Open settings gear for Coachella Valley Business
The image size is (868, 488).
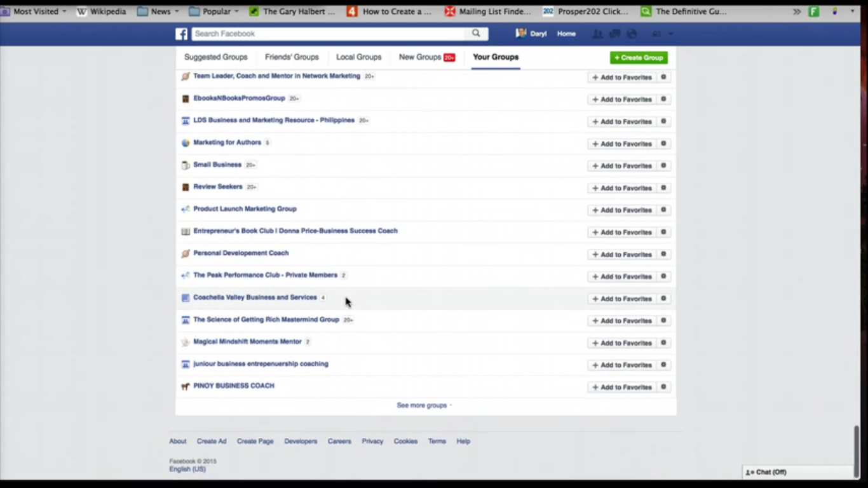(663, 299)
